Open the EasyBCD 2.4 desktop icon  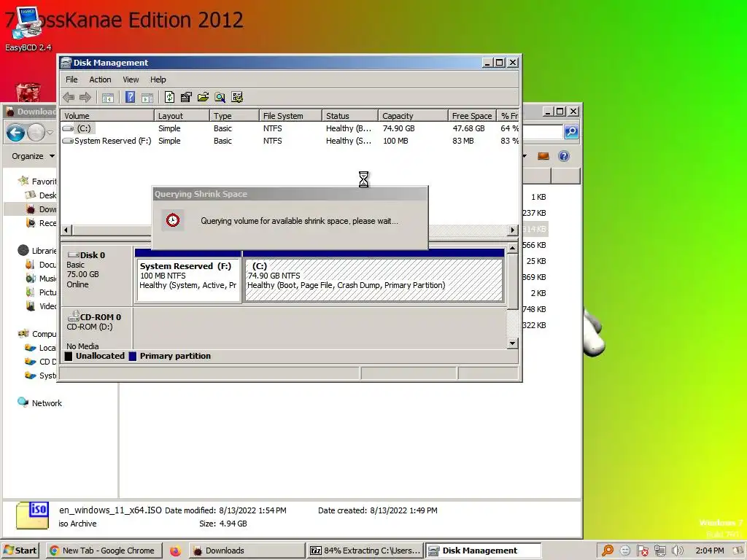pos(28,29)
